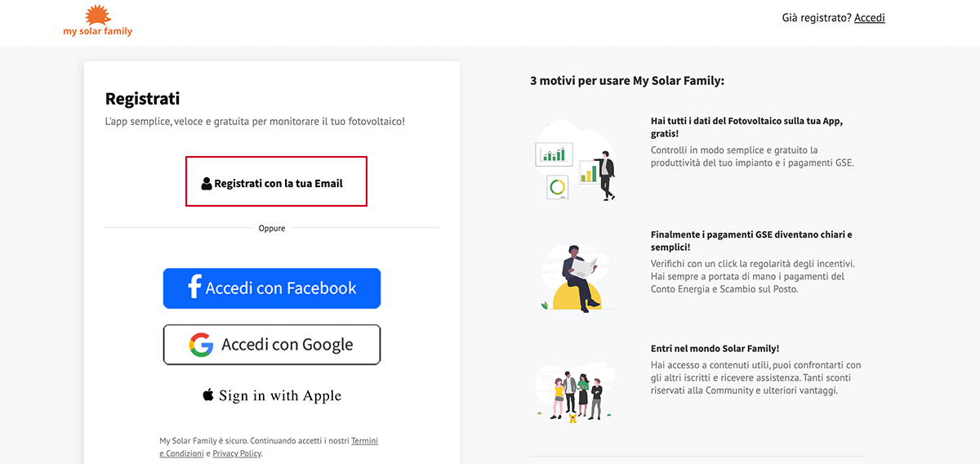
Task: Click the 'Hai tutti i dati del Fotovoltaico' heading
Action: pos(746,127)
